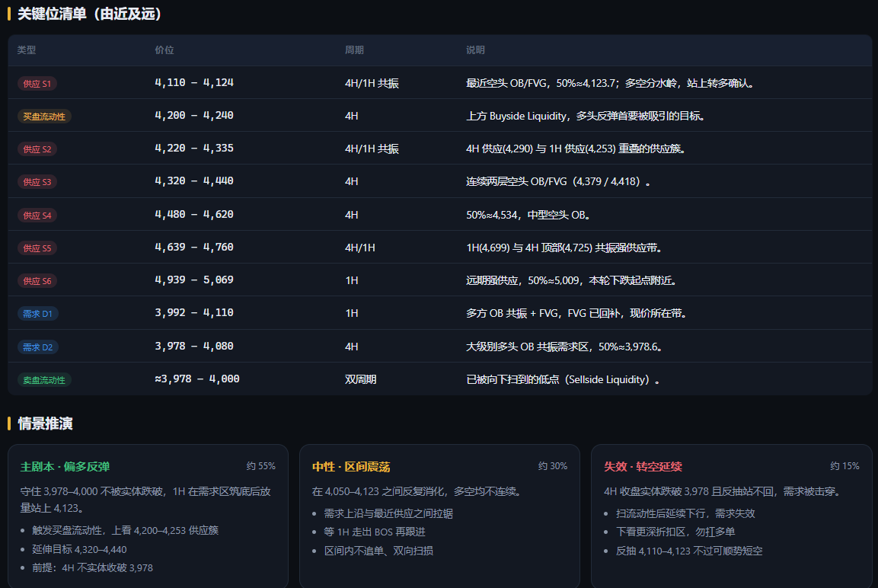Viewport: 878px width, 588px height.
Task: Select the price range 4,939 – 5,069
Action: tap(194, 280)
